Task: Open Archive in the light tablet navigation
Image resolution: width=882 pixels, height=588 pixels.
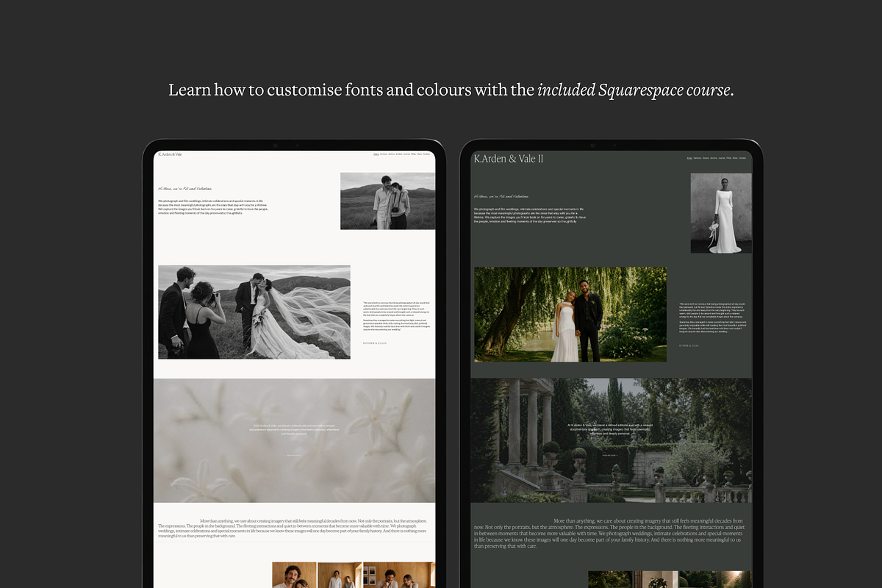Action: [x=399, y=154]
